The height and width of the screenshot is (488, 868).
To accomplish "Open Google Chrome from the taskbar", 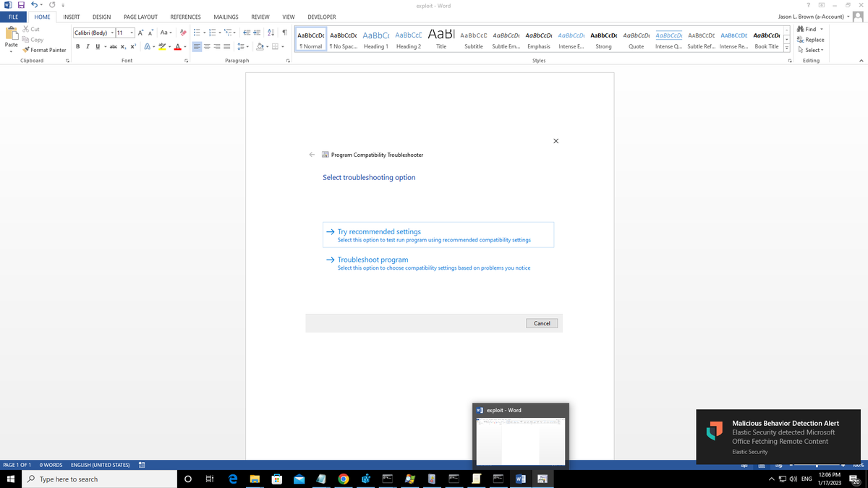I will tap(344, 479).
